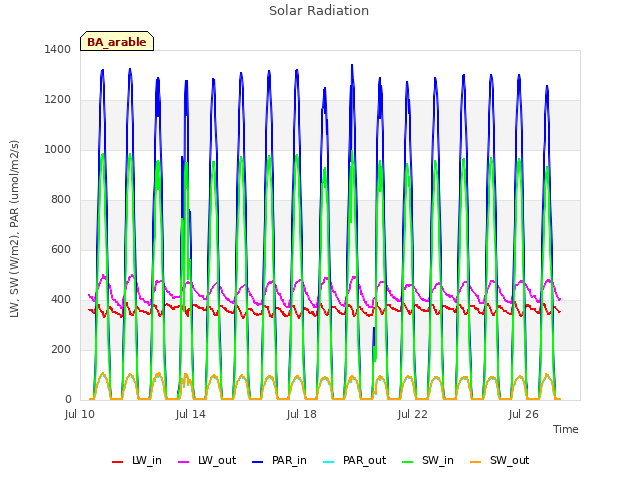Click the Time x-axis title
Image resolution: width=640 pixels, height=480 pixels.
pyautogui.click(x=566, y=429)
